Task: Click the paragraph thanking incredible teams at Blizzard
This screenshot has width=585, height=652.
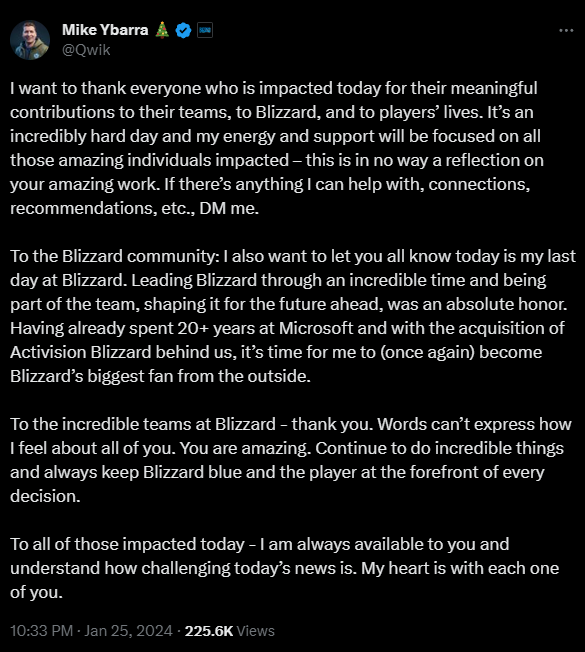Action: 291,460
